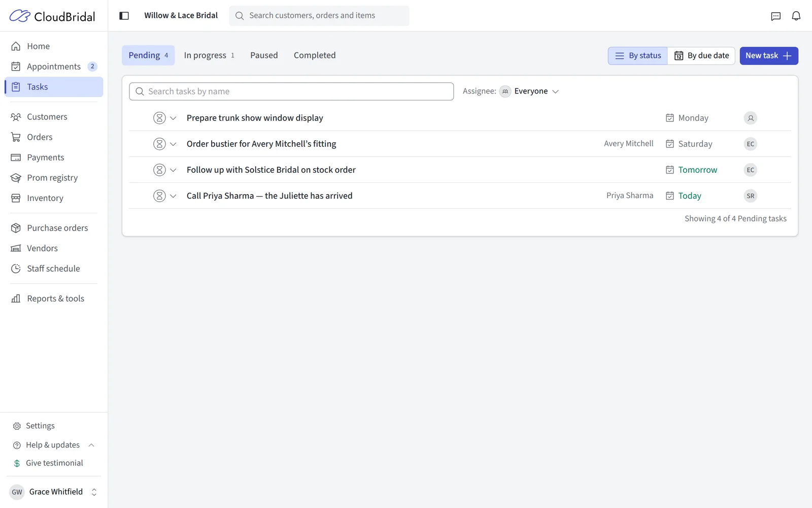Screen dimensions: 812x508
Task: Open Customers page
Action: click(x=54, y=117)
